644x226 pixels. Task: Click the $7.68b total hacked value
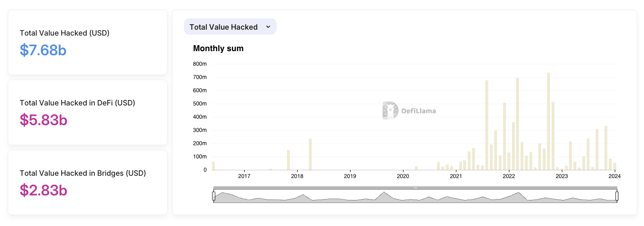click(43, 50)
